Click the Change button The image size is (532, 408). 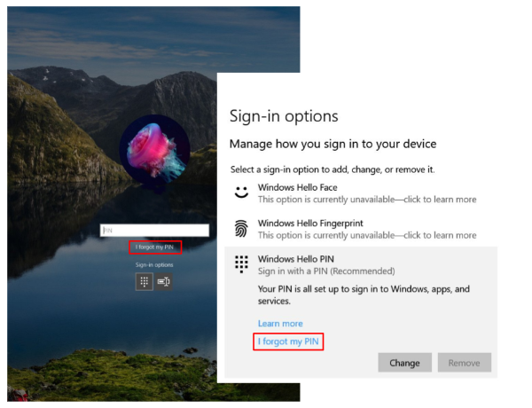[x=405, y=363]
